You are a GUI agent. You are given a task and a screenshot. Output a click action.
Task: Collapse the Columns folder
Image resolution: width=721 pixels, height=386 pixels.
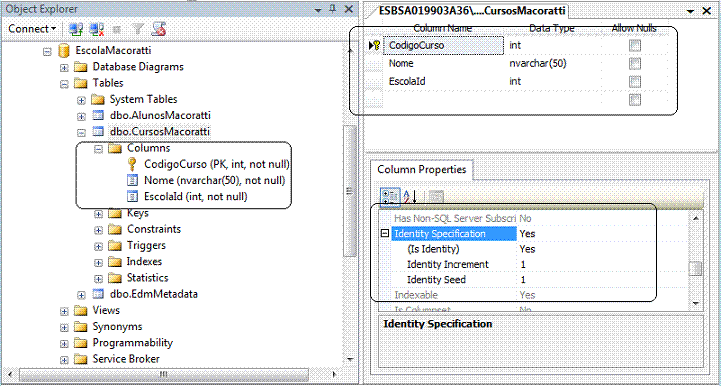(x=98, y=149)
